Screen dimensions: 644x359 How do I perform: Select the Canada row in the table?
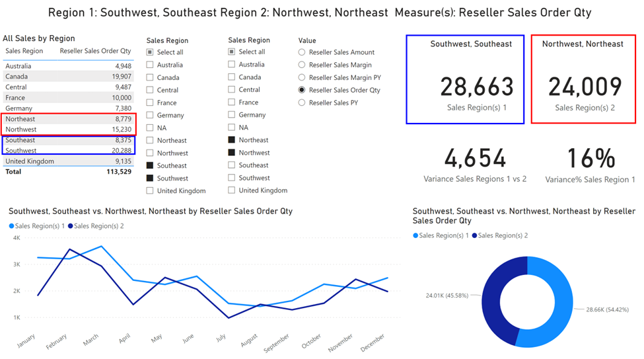[x=68, y=77]
